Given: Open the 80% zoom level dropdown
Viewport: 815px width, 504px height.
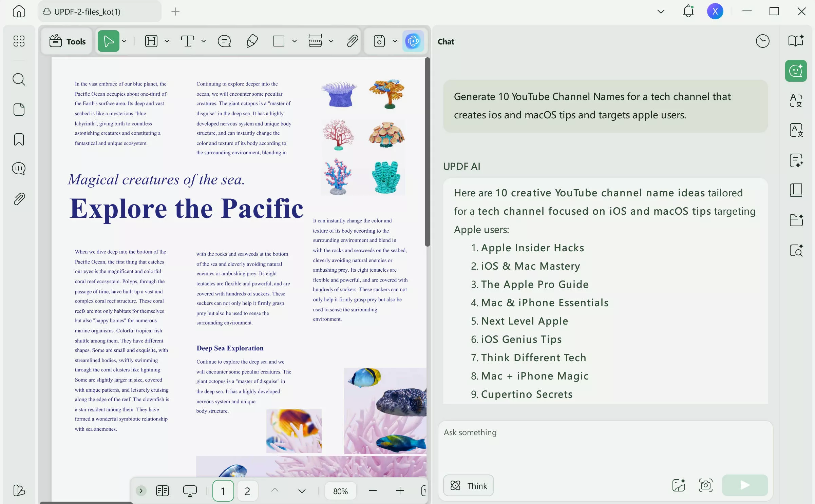Looking at the screenshot, I should [x=340, y=491].
